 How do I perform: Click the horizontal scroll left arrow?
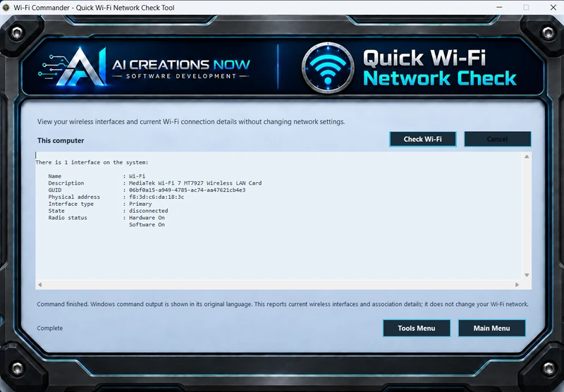click(40, 285)
